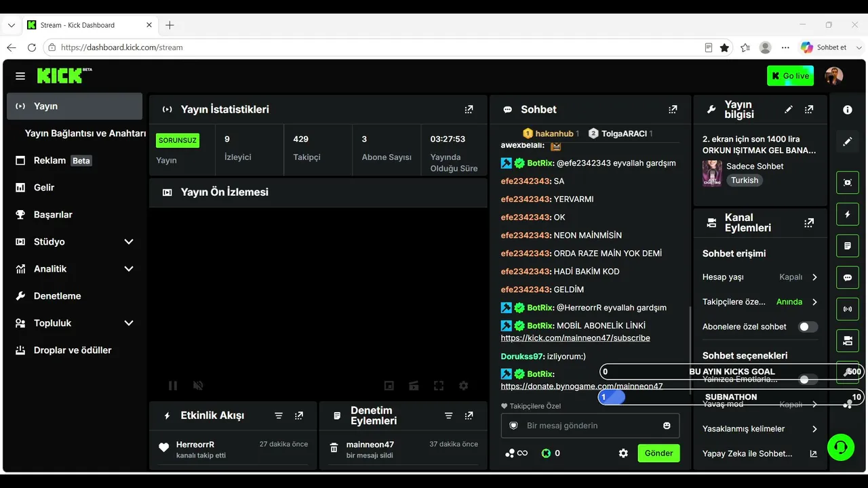Open Yapay Zeka ile Sohbet external link
868x488 pixels.
(x=814, y=454)
